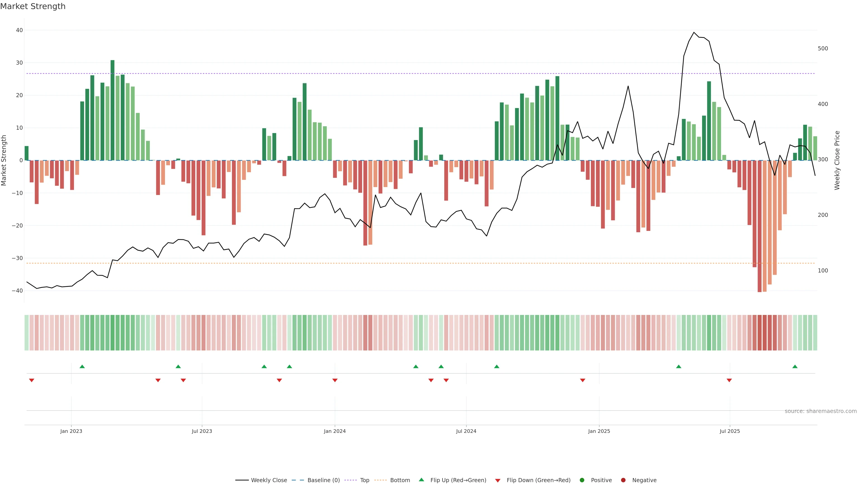The height and width of the screenshot is (488, 868).
Task: Click the leftmost red flip-down marker
Action: (32, 380)
